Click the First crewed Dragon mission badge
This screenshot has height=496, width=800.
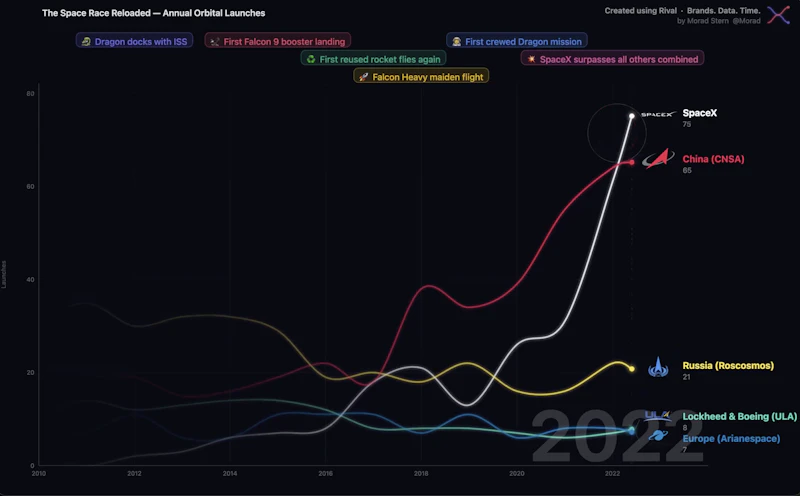click(517, 41)
